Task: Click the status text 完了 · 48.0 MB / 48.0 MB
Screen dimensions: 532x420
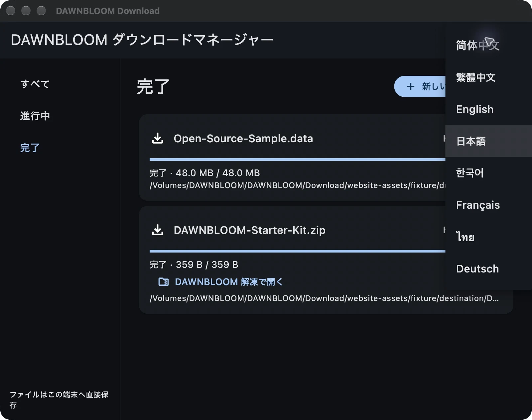Action: (205, 173)
